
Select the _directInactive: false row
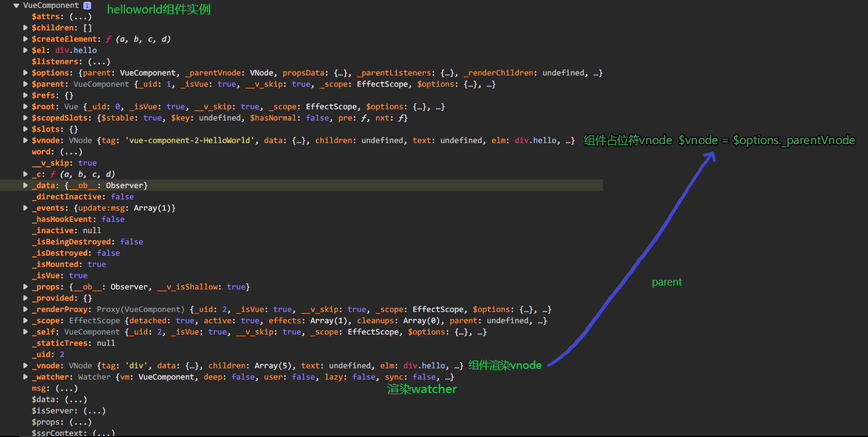pos(83,197)
